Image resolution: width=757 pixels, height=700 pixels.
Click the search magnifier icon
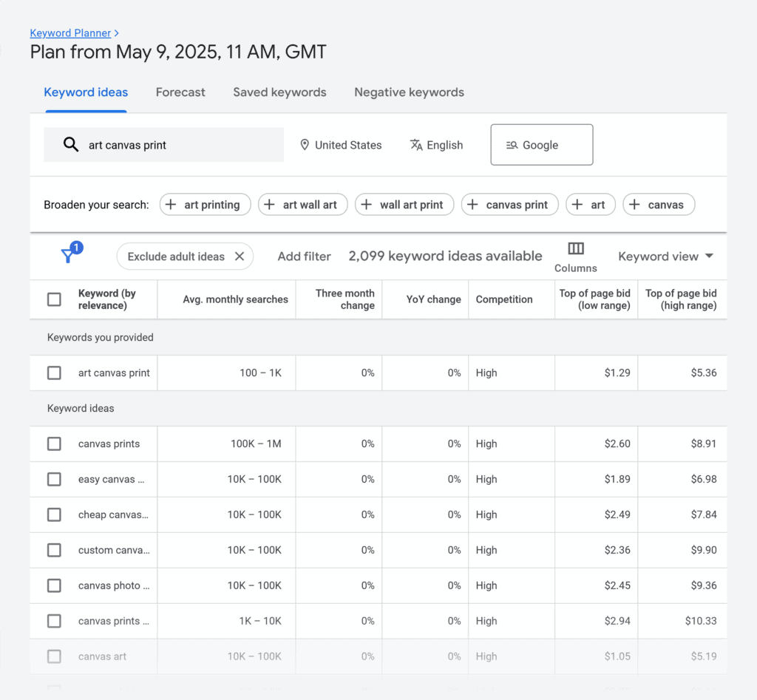click(x=71, y=145)
